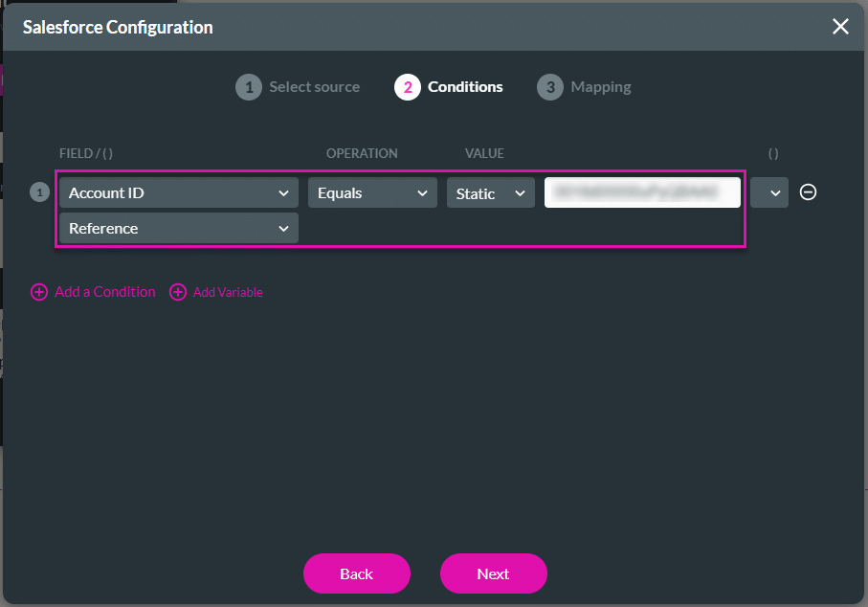Expand the Reference dropdown
The width and height of the screenshot is (868, 607).
click(x=178, y=228)
